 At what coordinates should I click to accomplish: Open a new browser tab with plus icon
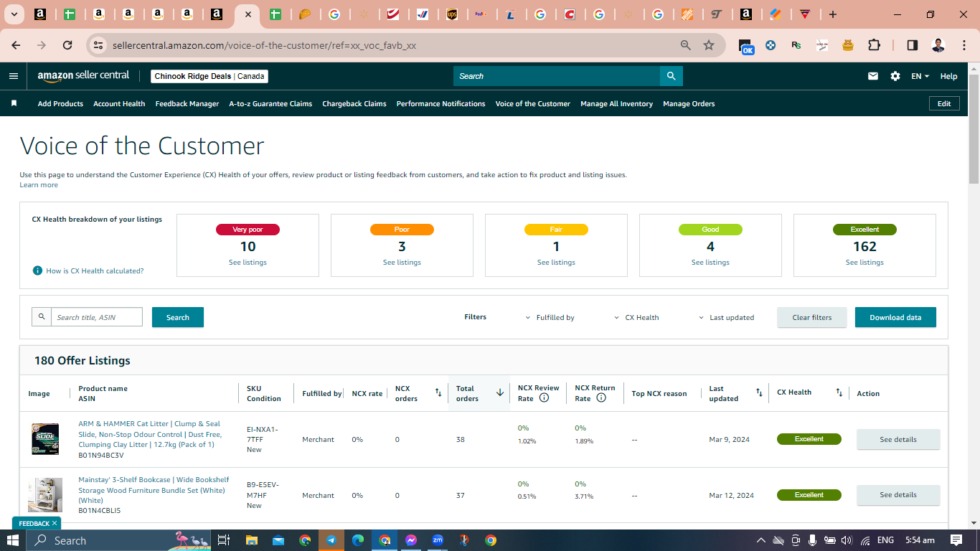[x=832, y=14]
